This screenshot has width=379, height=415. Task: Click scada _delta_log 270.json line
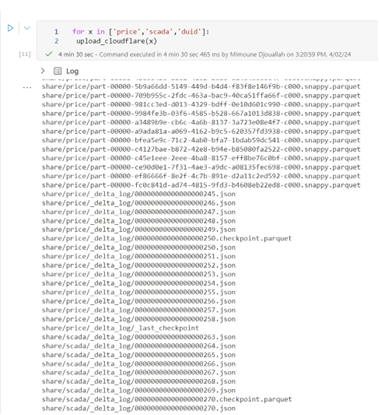click(x=139, y=409)
